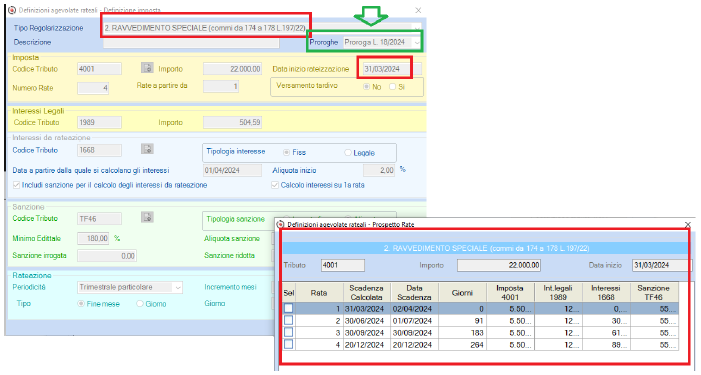
Task: Close the Definizione imposta window
Action: click(418, 10)
